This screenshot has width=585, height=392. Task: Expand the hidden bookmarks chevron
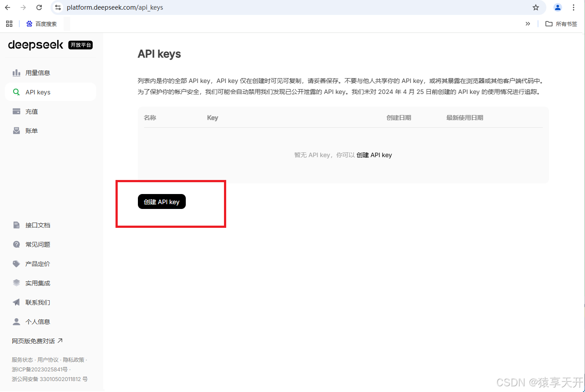coord(527,24)
